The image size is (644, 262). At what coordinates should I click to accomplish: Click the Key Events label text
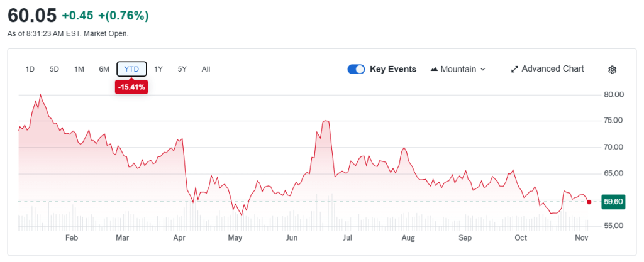pyautogui.click(x=393, y=69)
